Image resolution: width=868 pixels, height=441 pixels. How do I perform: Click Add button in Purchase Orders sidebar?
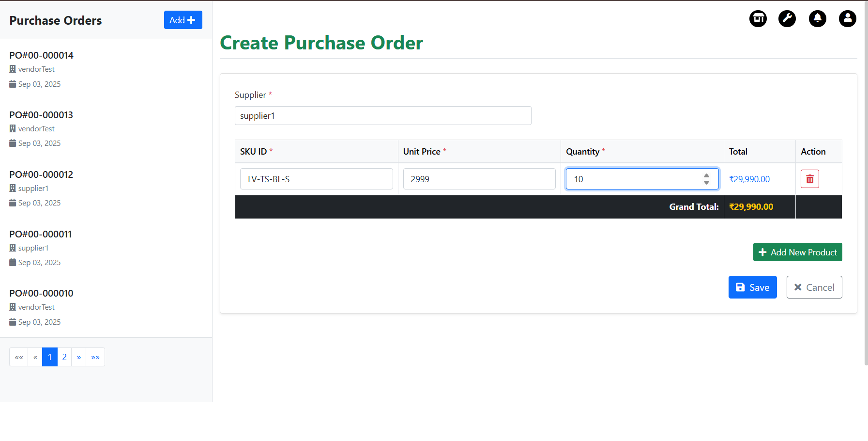[x=183, y=20]
